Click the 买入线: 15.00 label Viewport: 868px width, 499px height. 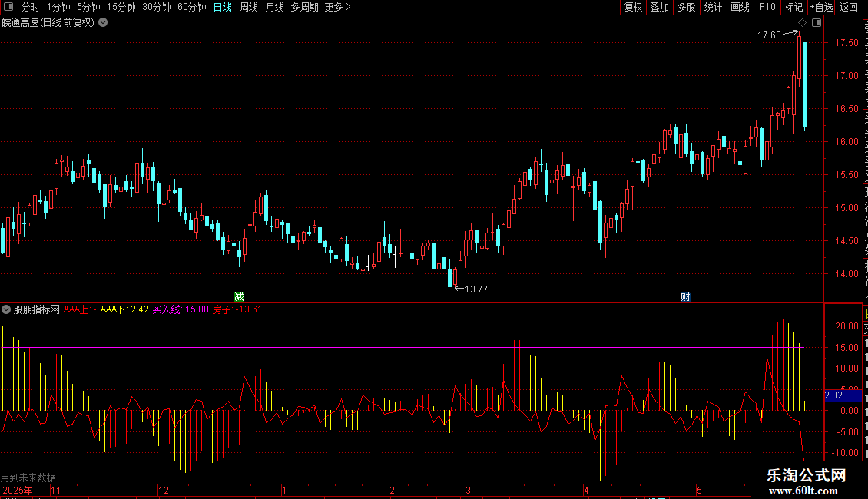(181, 310)
